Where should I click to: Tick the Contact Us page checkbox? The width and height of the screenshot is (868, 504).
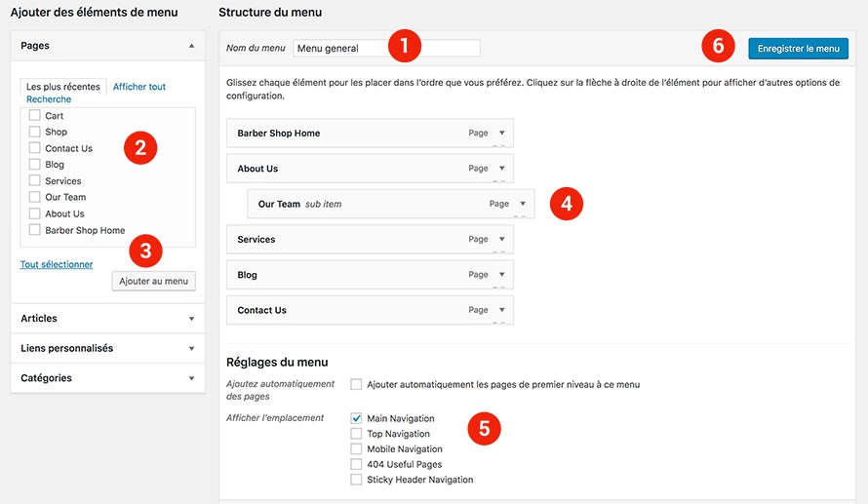point(35,148)
